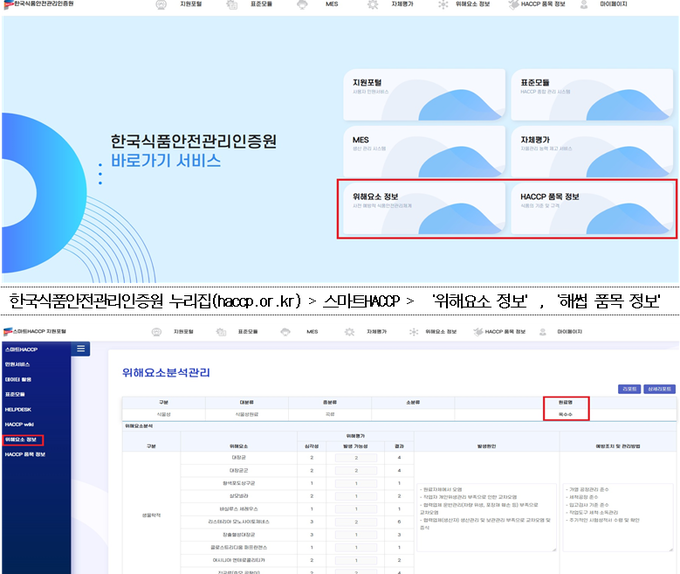Image resolution: width=680 pixels, height=574 pixels.
Task: Select HACCP 품목 정보 text in the upper page header
Action: coord(543,4)
